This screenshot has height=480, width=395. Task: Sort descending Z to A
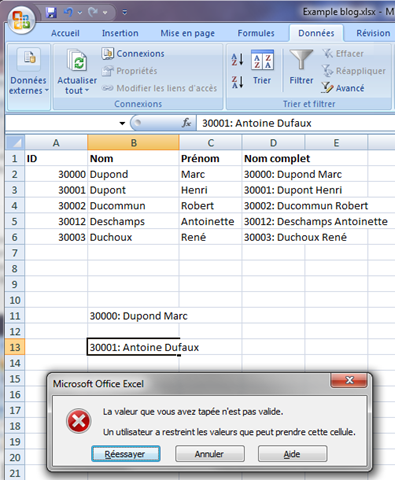pyautogui.click(x=237, y=82)
